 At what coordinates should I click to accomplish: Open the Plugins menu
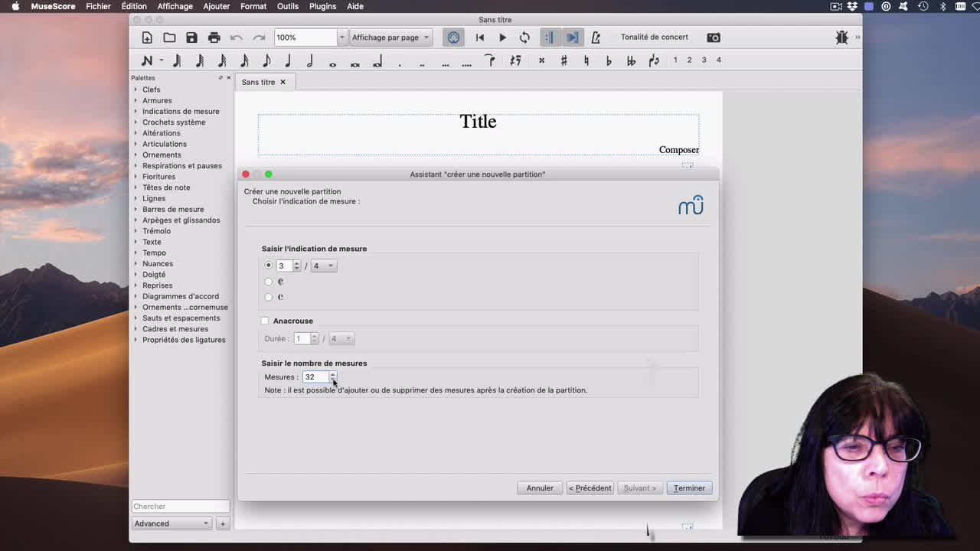click(x=322, y=6)
